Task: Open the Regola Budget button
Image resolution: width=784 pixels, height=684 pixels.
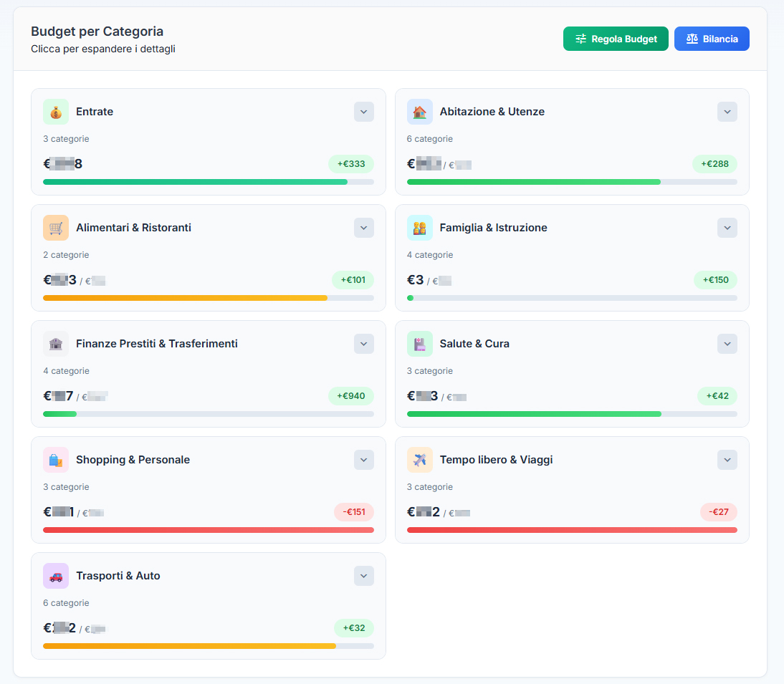Action: tap(616, 39)
